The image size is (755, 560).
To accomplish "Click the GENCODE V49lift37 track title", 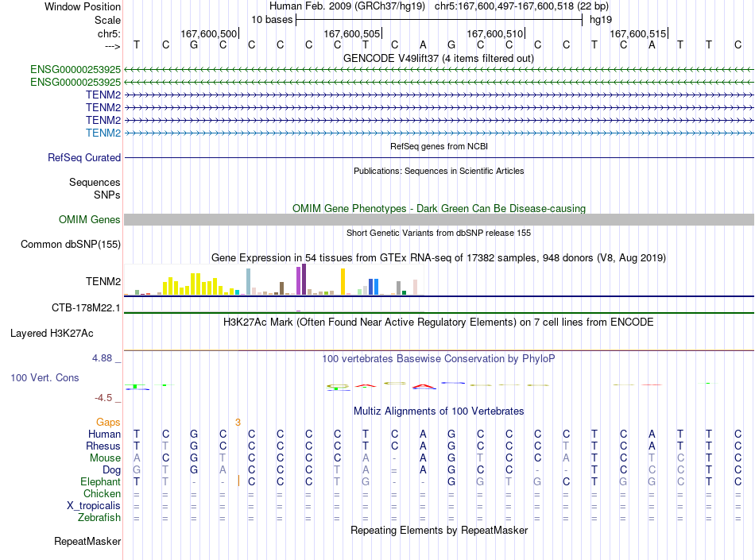I will tap(439, 59).
